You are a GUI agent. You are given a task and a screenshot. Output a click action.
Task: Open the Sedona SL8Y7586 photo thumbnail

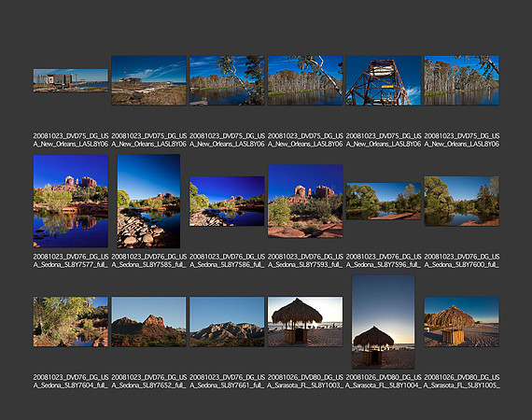click(227, 202)
